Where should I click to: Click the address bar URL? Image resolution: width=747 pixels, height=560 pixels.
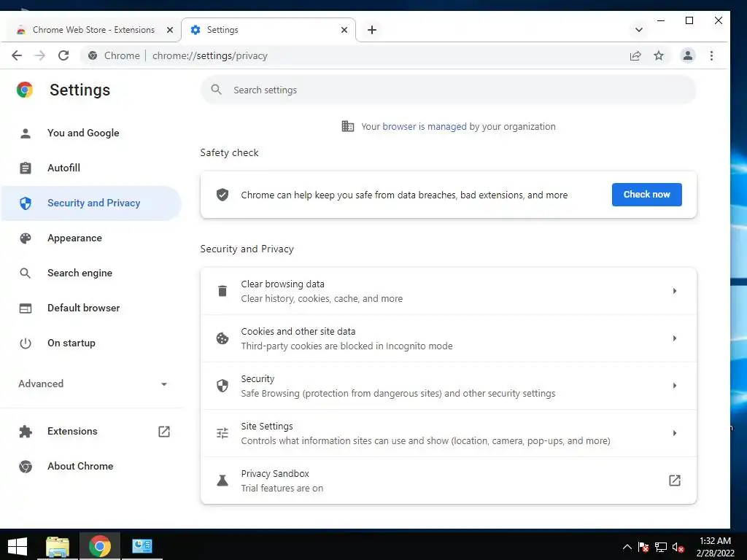[x=209, y=55]
